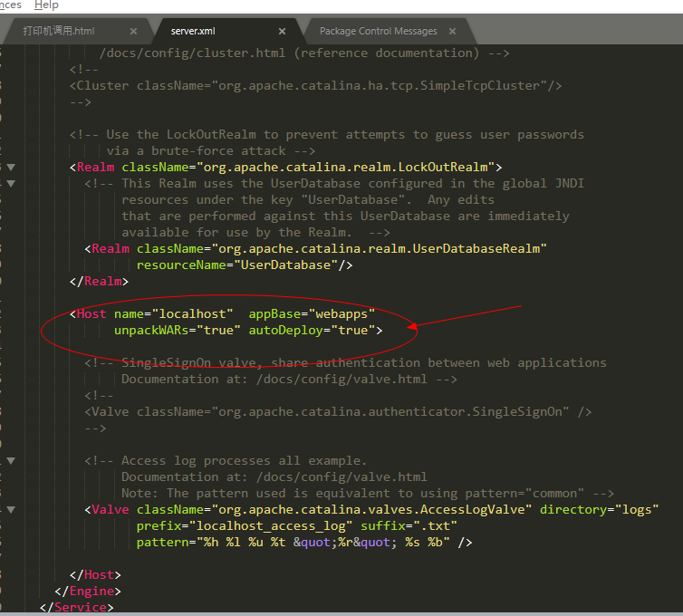Open the Help menu
The image size is (683, 616).
coord(46,5)
